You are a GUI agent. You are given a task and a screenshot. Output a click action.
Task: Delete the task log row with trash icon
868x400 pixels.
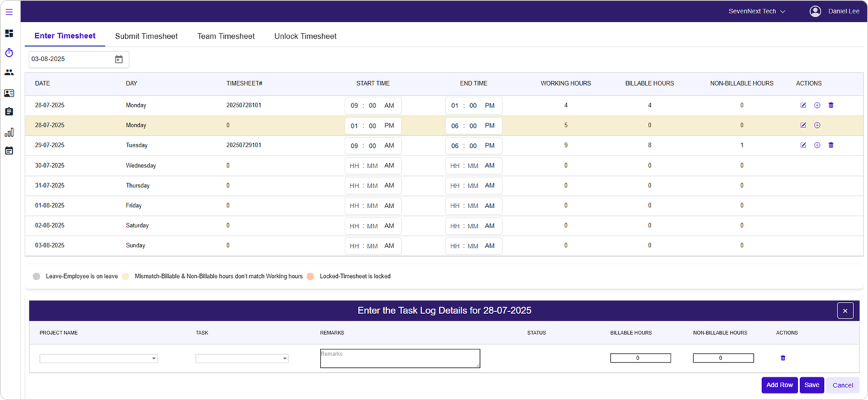tap(783, 358)
